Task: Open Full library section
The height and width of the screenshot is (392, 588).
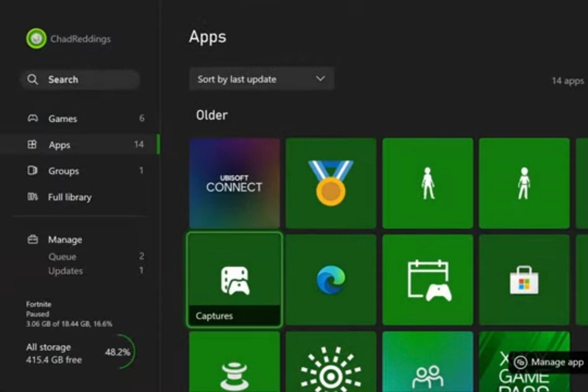Action: [x=70, y=197]
